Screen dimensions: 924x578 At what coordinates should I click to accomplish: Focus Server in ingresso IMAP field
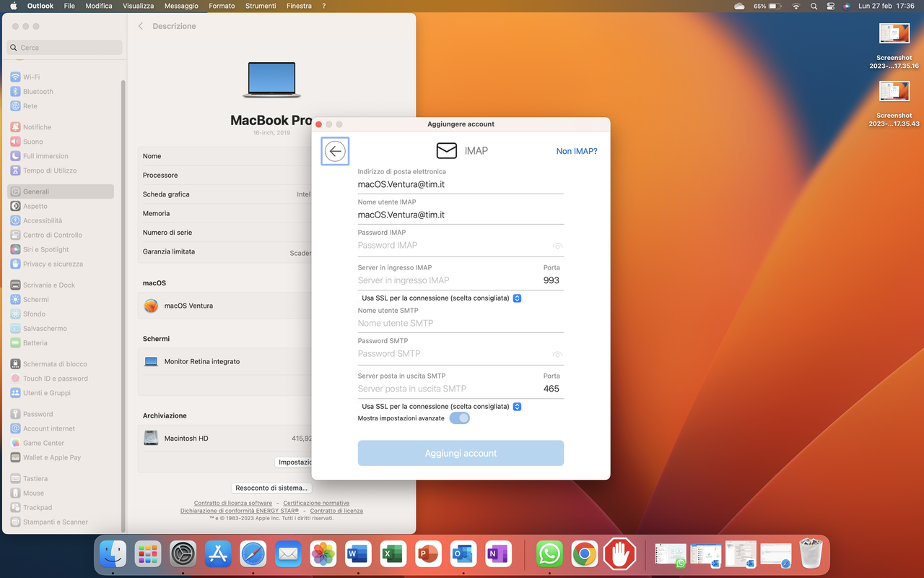(x=445, y=280)
